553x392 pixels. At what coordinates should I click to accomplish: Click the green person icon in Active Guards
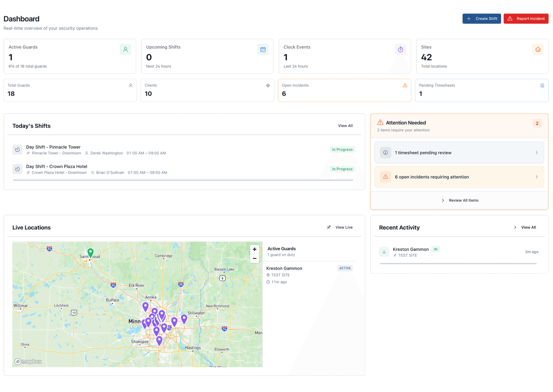tap(125, 50)
